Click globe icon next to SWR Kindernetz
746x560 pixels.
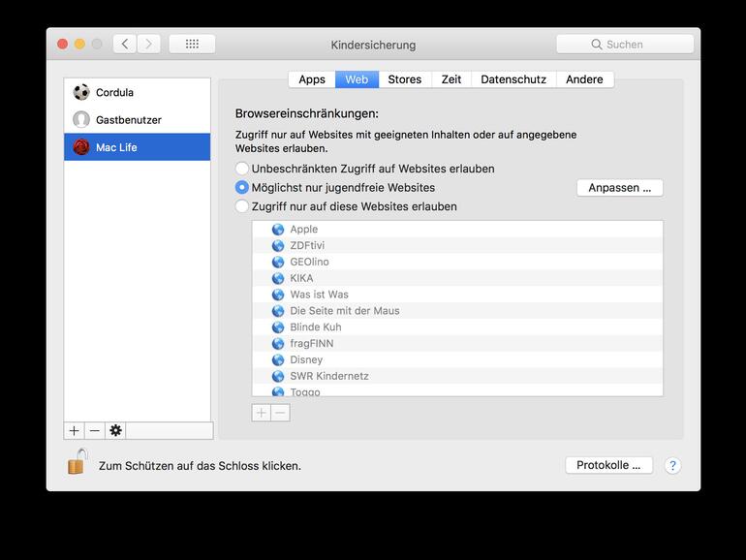coord(278,376)
